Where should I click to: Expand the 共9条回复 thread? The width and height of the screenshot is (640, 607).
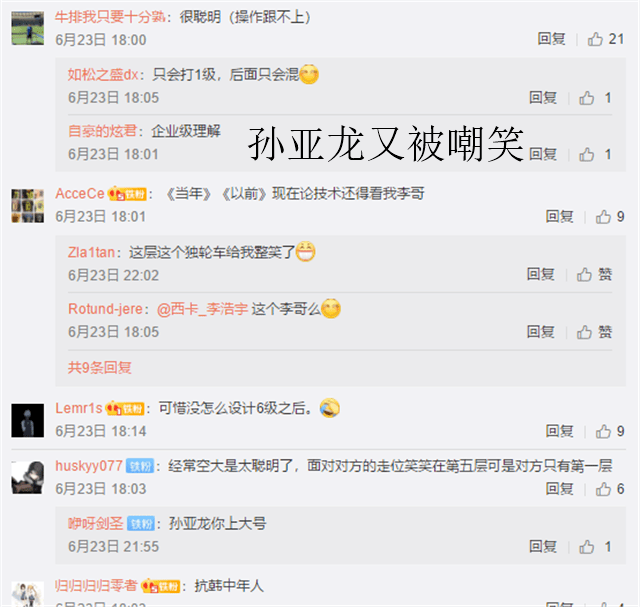(x=100, y=367)
